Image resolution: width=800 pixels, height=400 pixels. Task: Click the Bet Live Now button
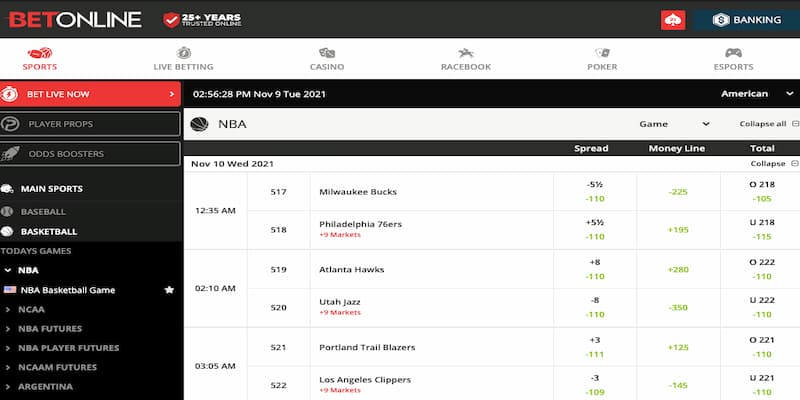[x=90, y=94]
